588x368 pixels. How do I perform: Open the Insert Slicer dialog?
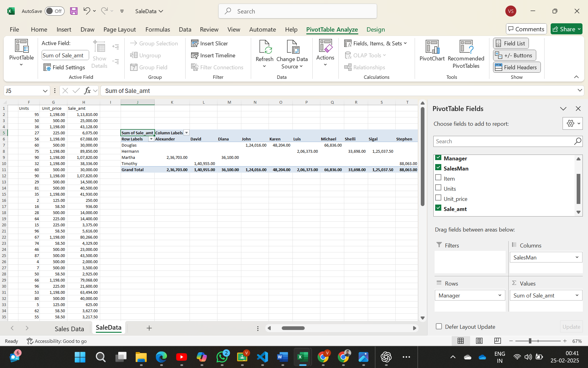209,43
